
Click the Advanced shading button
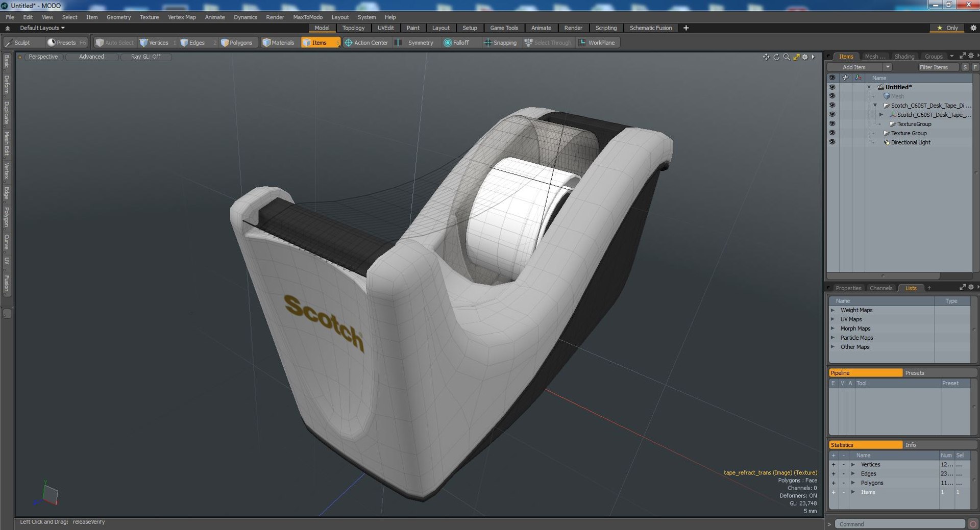click(x=91, y=57)
